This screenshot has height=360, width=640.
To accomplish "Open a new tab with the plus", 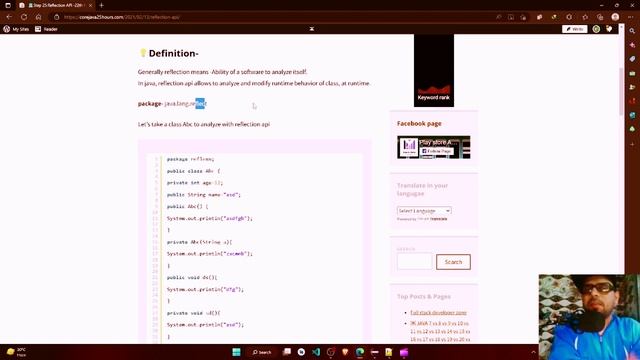I will (x=102, y=5).
